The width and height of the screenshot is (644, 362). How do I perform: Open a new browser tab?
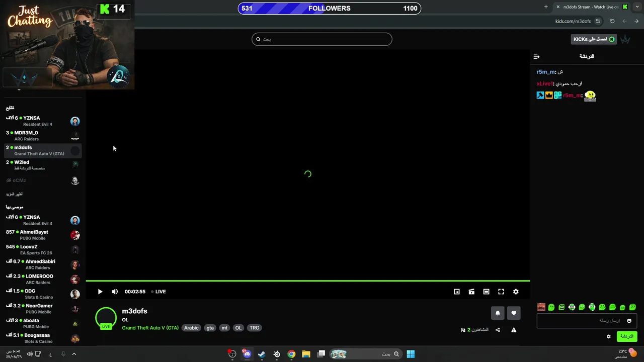point(546,7)
